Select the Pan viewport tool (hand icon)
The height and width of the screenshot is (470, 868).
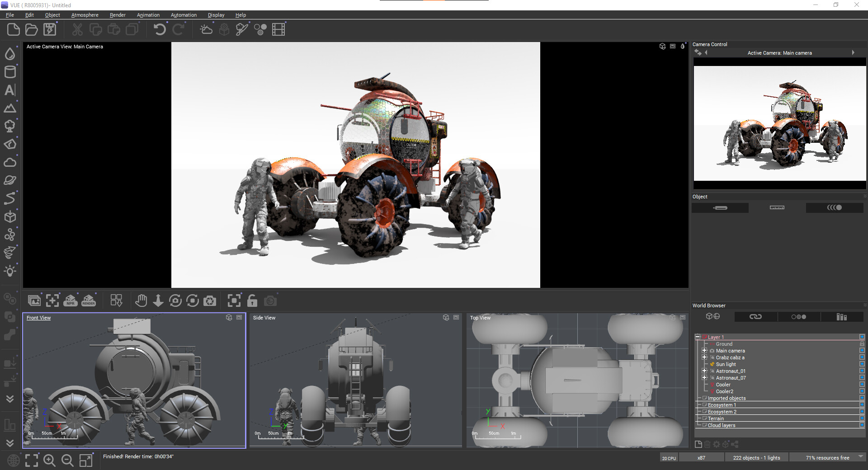[141, 300]
